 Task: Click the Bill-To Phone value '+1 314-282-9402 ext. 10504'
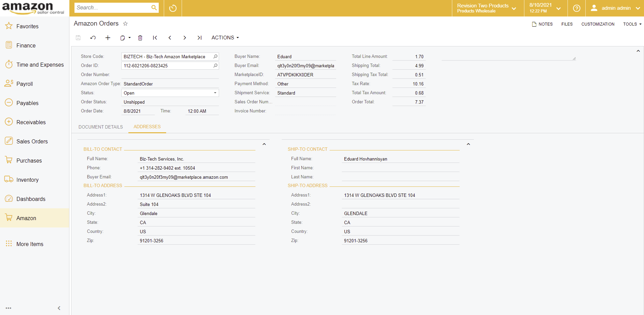(x=196, y=168)
